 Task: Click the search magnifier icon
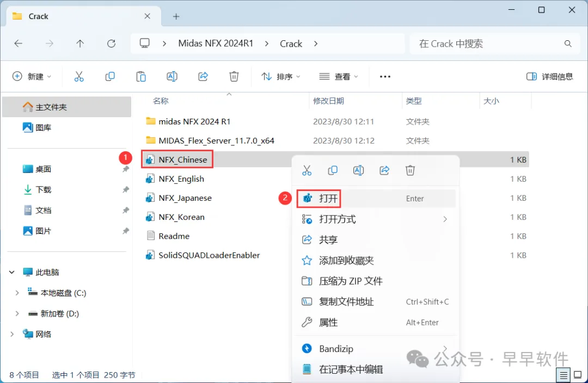pyautogui.click(x=568, y=44)
